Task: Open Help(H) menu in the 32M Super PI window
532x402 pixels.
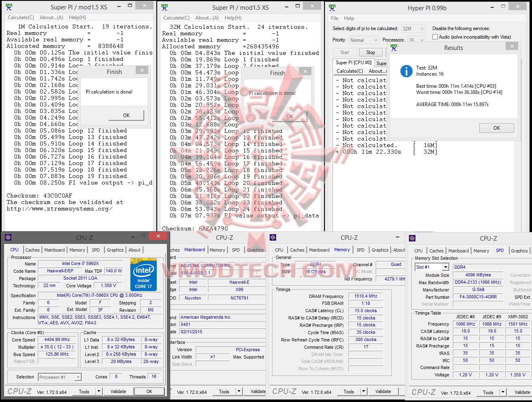Action: 233,18
